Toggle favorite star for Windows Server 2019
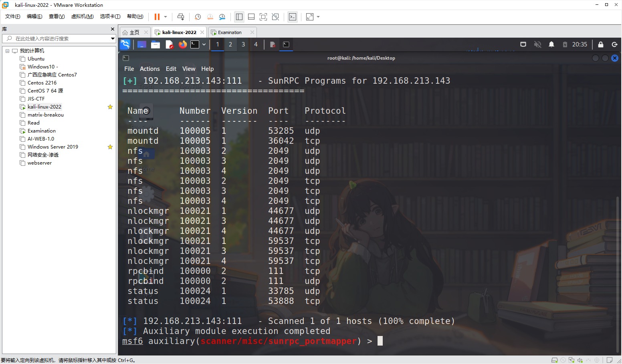 click(110, 147)
